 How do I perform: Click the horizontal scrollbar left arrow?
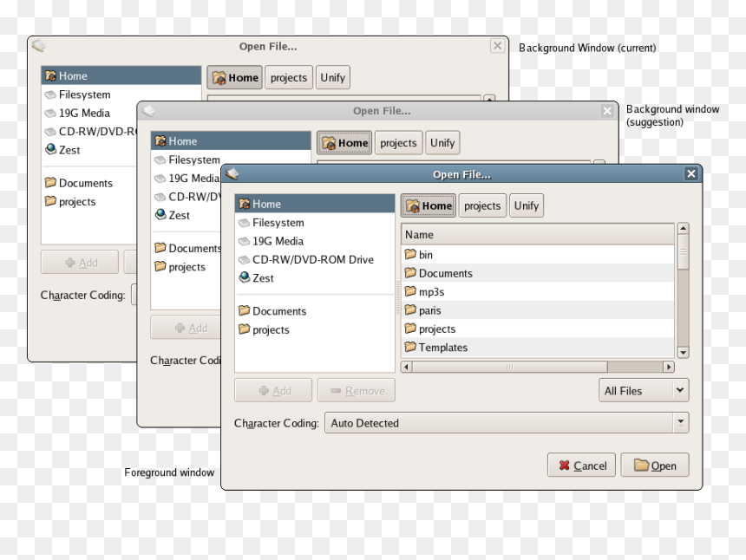click(407, 367)
